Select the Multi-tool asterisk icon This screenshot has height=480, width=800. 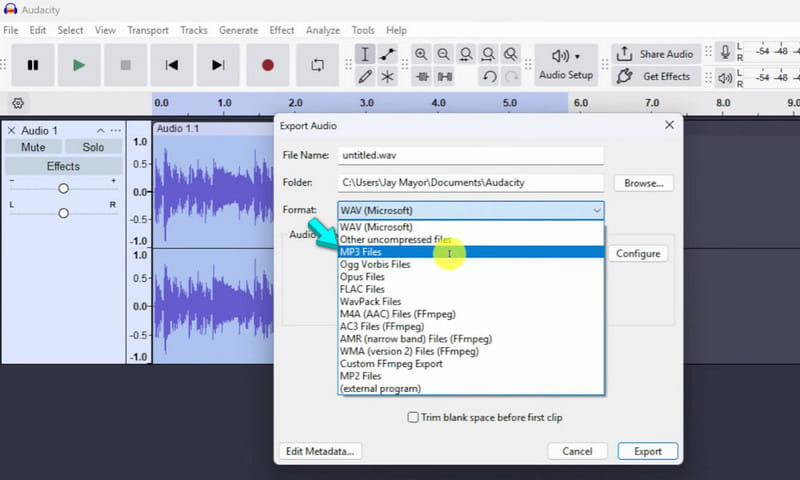(x=388, y=77)
